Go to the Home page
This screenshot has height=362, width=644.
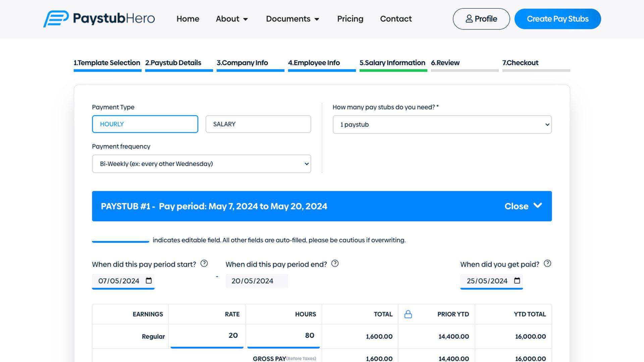point(188,19)
